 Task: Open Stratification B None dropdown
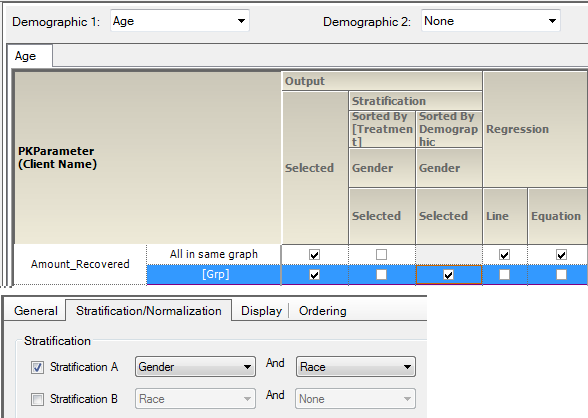[356, 399]
